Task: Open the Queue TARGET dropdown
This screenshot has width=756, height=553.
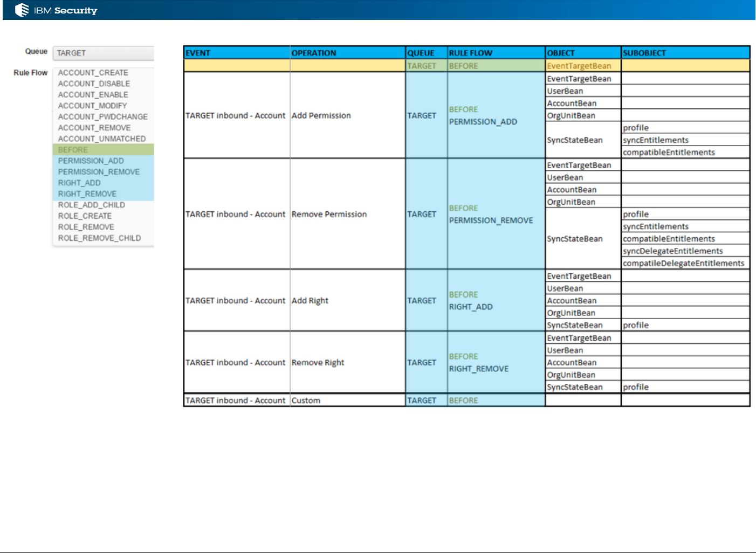Action: point(103,53)
